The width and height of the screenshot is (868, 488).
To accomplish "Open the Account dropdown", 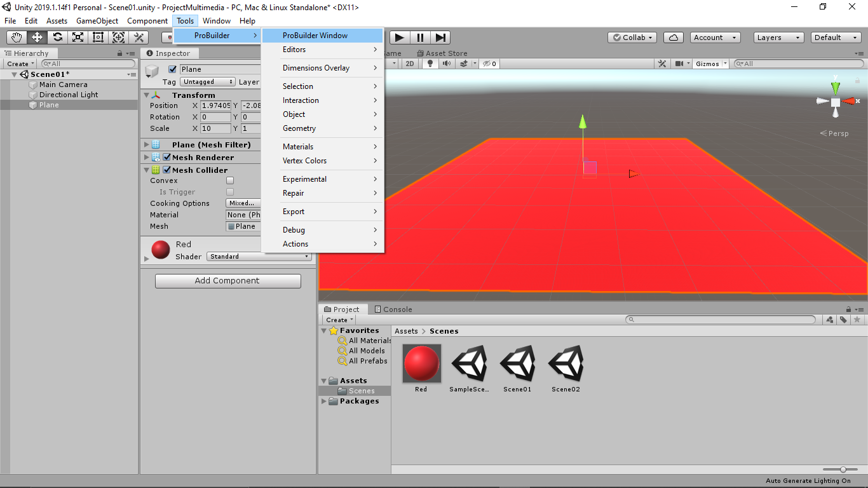I will click(715, 37).
